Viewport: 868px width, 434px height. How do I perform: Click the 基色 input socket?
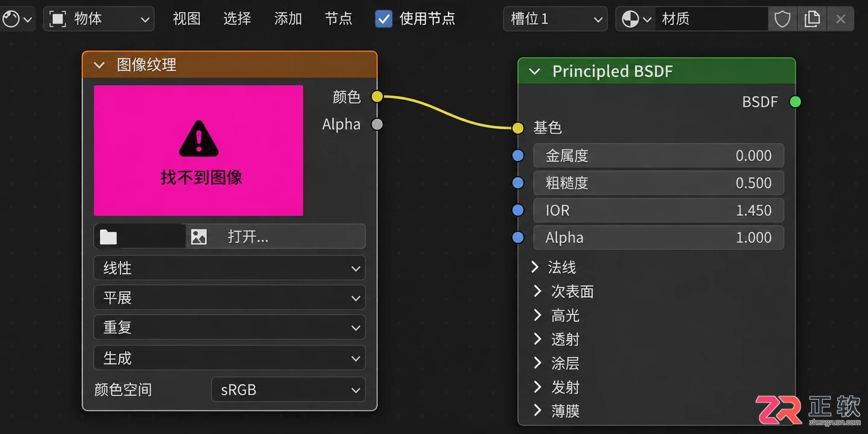(518, 128)
